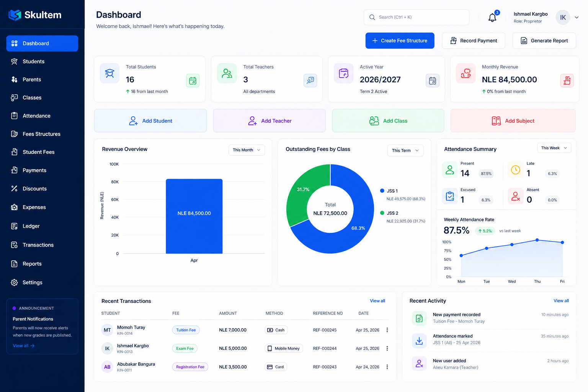588x392 pixels.
Task: Open options menu for Momoh Turay transaction
Action: (387, 330)
